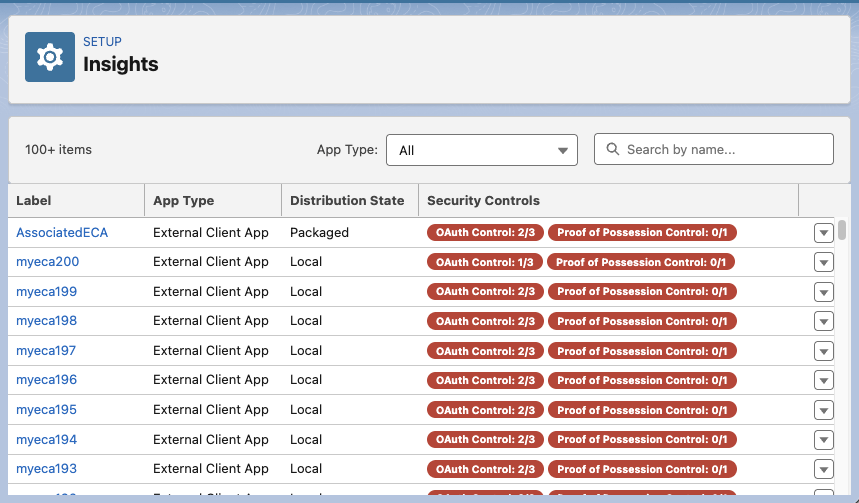Click OAuth Control badge in myeca199 row

485,291
